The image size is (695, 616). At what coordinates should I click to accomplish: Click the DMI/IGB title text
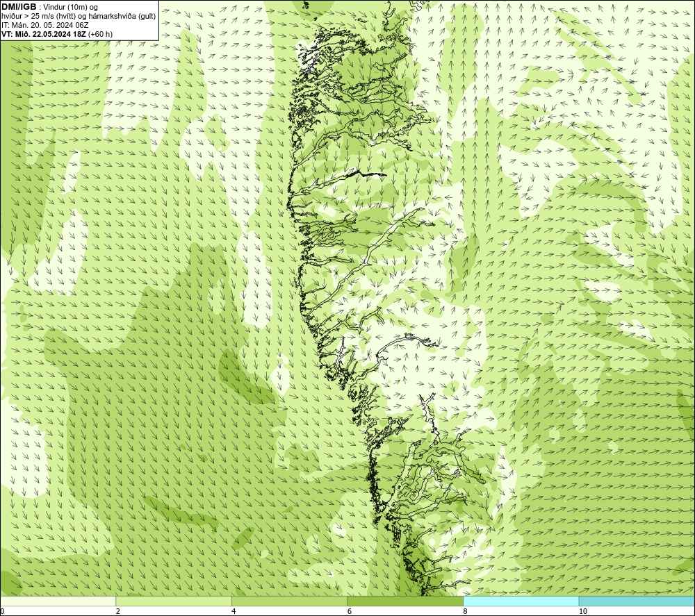click(19, 7)
